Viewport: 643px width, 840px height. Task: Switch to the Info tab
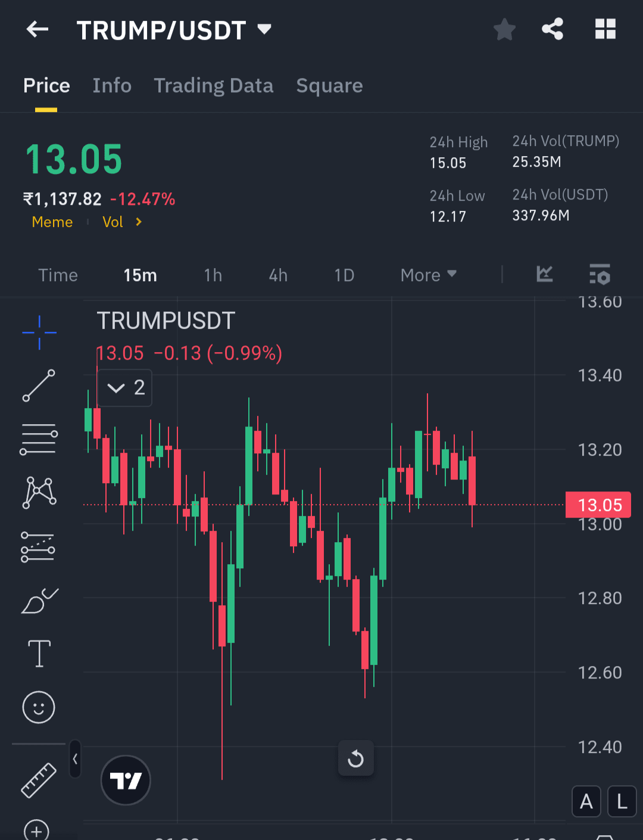(112, 86)
